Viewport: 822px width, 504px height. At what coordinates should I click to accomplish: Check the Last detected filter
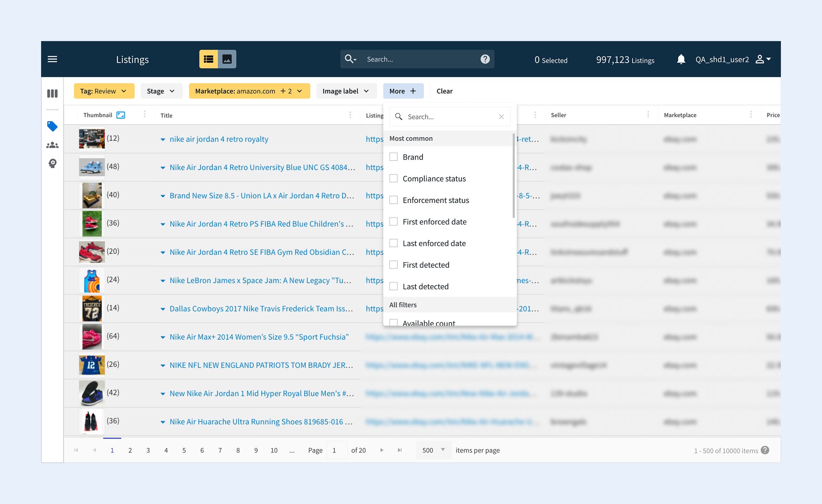coord(394,286)
